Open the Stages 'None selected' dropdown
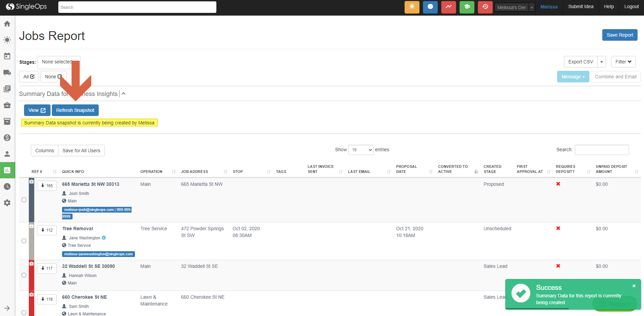The image size is (644, 316). [x=59, y=62]
